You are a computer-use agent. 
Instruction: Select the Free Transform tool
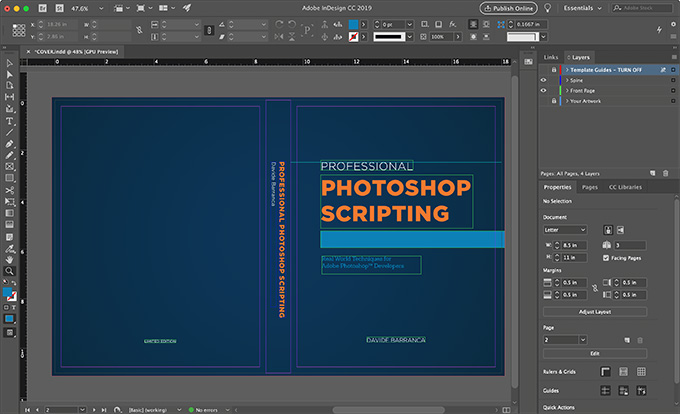pos(9,202)
